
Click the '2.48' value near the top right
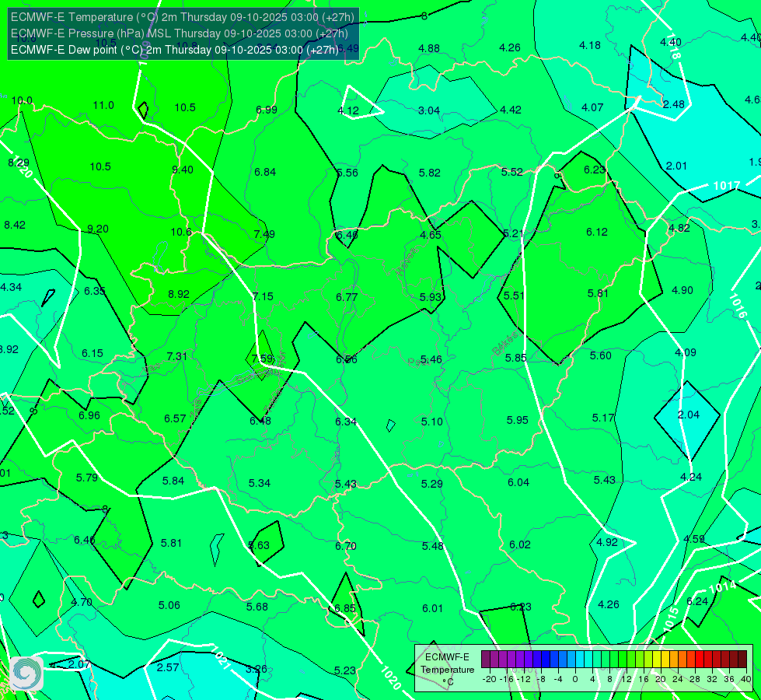674,104
